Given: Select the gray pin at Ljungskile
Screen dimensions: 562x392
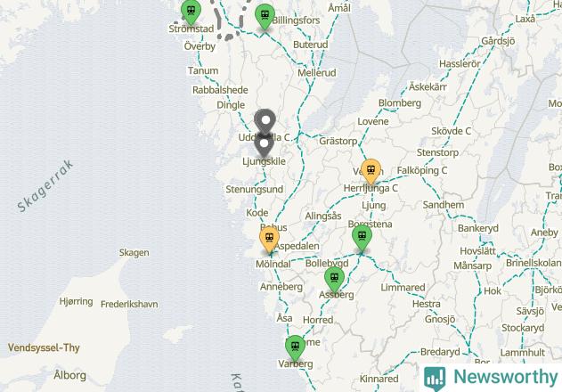Looking at the screenshot, I should 265,145.
